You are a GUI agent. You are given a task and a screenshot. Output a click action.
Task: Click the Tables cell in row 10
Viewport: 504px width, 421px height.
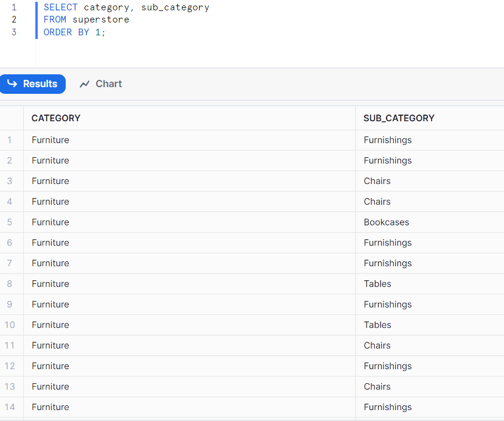click(x=377, y=325)
